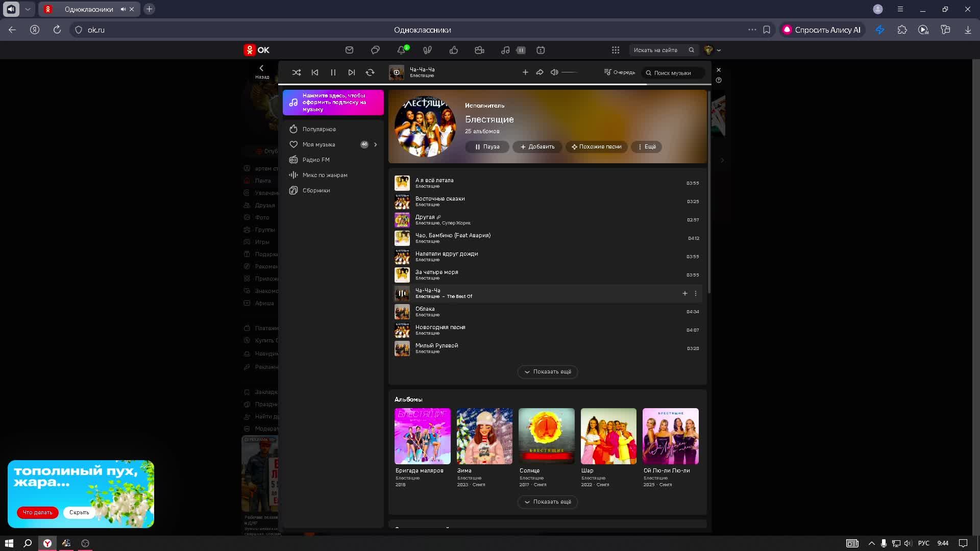
Task: Click the OK logo
Action: point(257,50)
